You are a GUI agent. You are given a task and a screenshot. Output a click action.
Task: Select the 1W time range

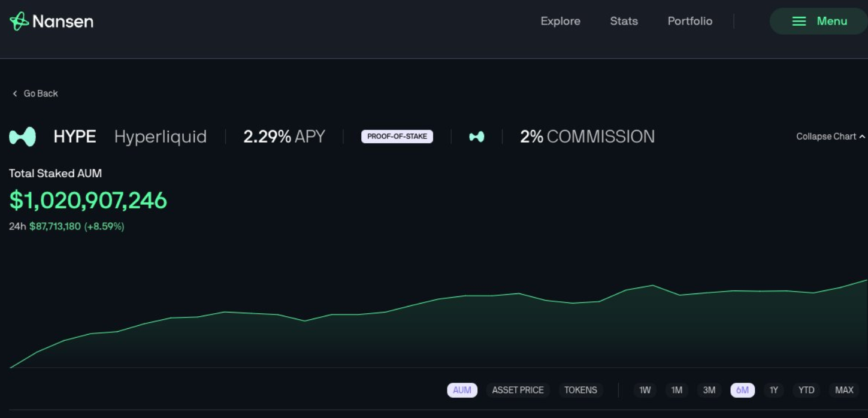pos(645,390)
